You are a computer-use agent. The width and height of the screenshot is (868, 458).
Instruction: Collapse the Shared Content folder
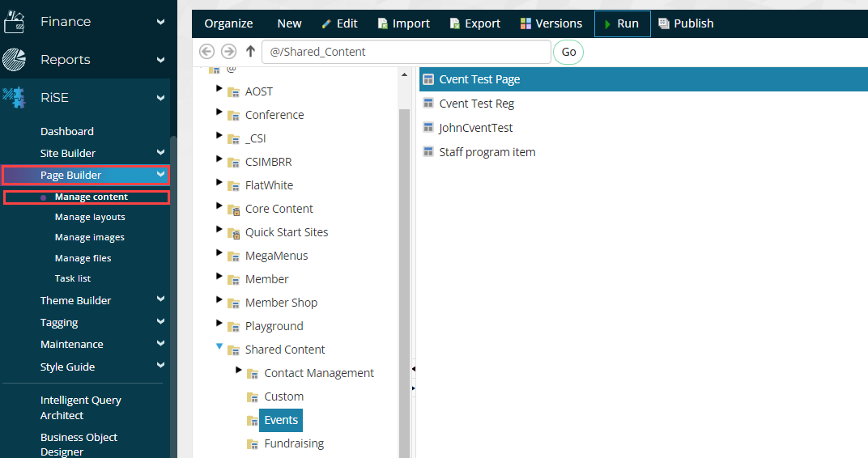[x=219, y=346]
